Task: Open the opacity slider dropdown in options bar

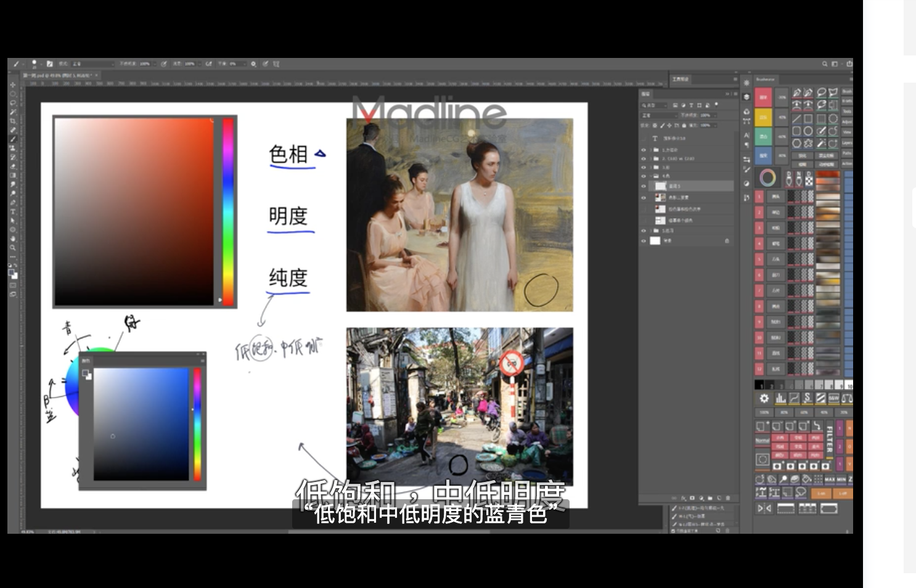Action: (155, 64)
